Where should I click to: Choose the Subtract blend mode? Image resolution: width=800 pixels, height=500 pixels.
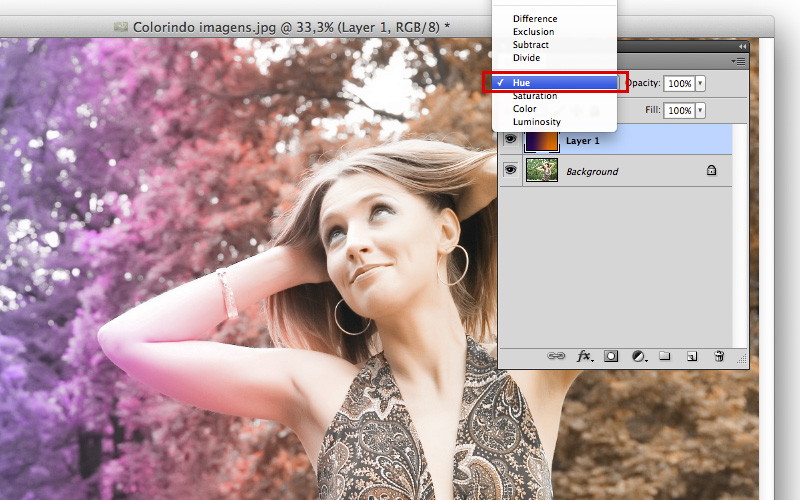531,45
